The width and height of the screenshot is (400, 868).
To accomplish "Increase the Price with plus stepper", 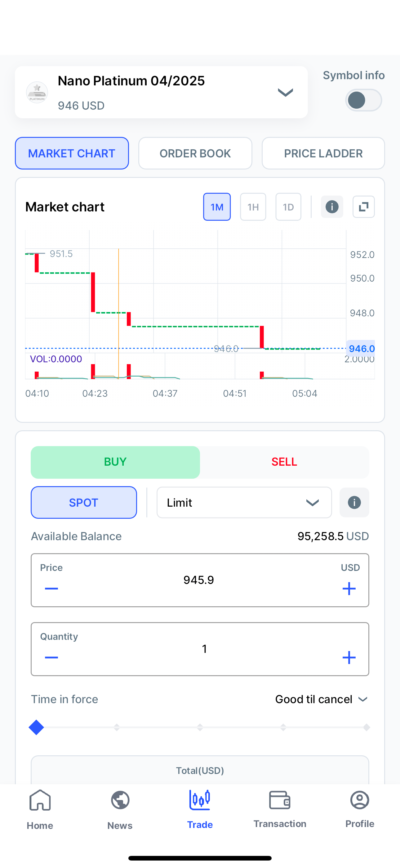I will 349,589.
